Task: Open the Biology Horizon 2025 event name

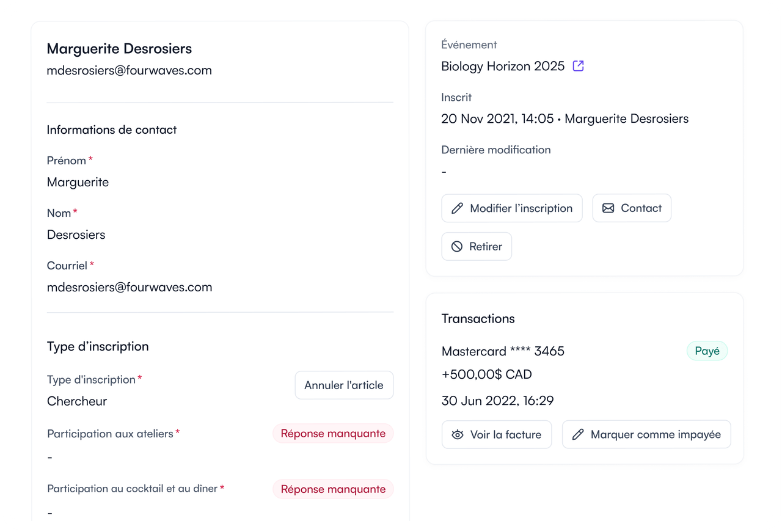Action: click(x=503, y=66)
